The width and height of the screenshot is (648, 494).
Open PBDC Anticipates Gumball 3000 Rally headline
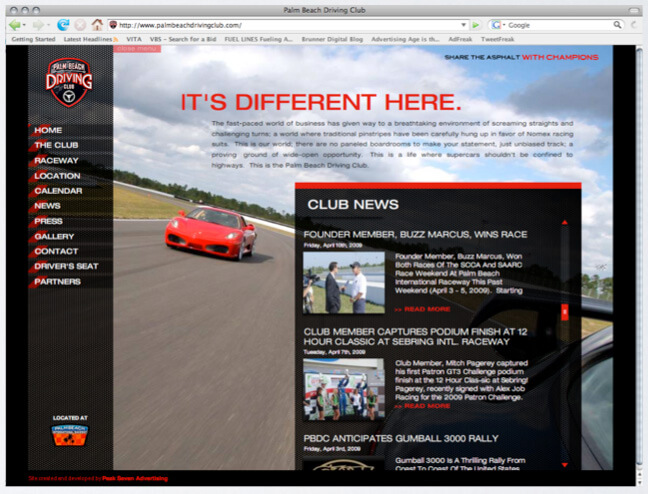401,438
